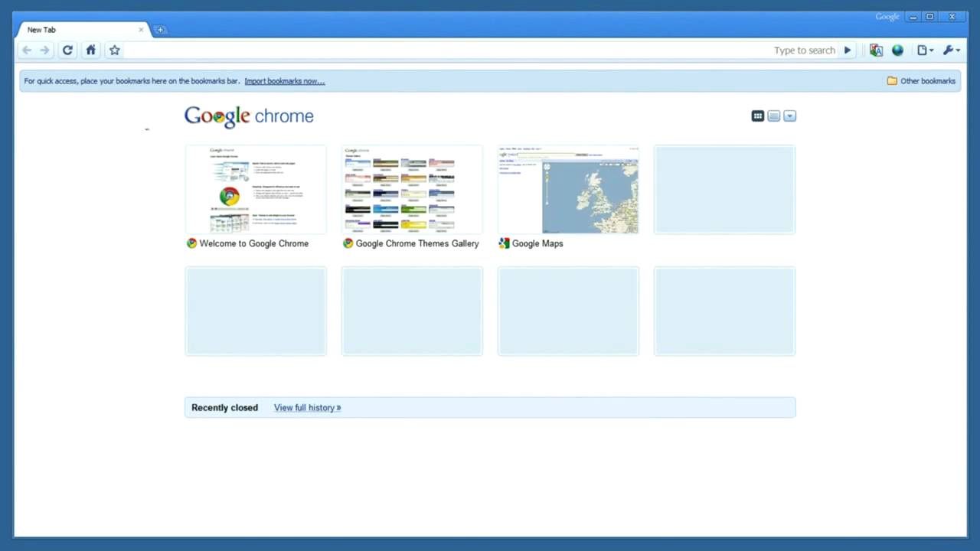Reload the current page

[x=67, y=51]
